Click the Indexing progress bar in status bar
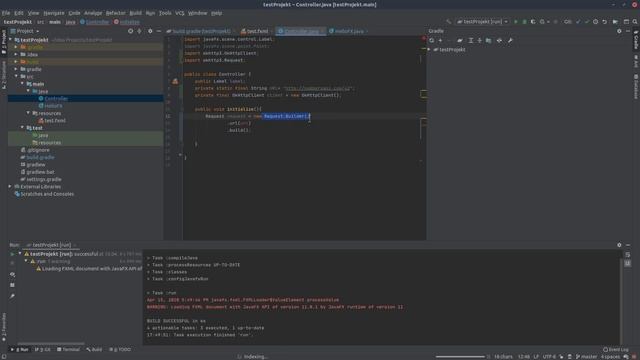The height and width of the screenshot is (360, 640). coord(460,357)
